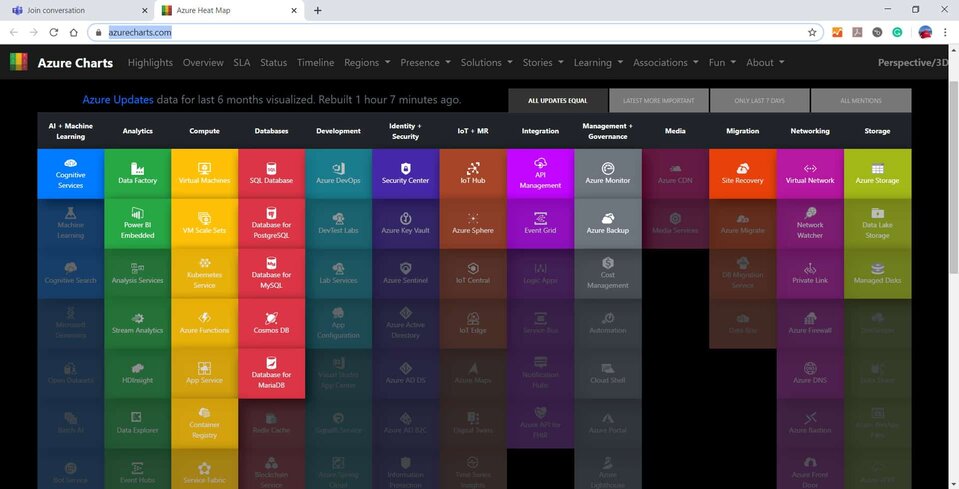Expand the Fun dropdown menu
959x489 pixels.
[x=722, y=62]
